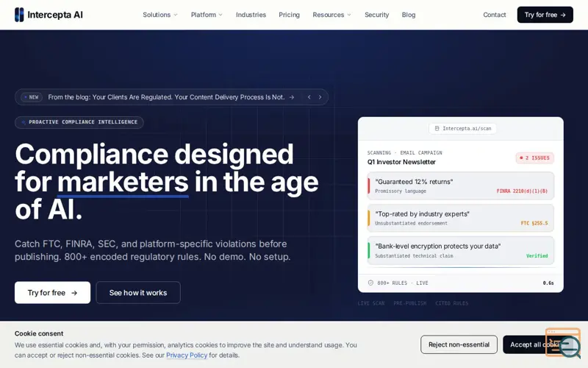Click the Intercepta AI logo icon
The height and width of the screenshot is (368, 588).
19,15
